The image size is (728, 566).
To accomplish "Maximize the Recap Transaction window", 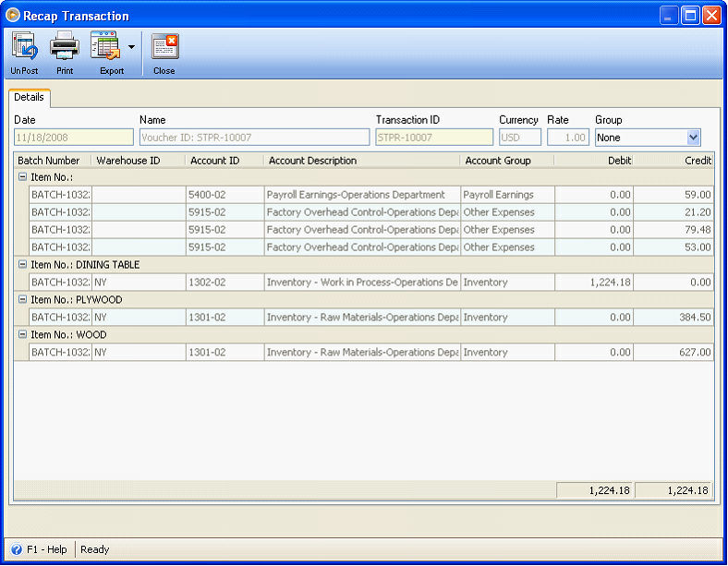I will [689, 16].
